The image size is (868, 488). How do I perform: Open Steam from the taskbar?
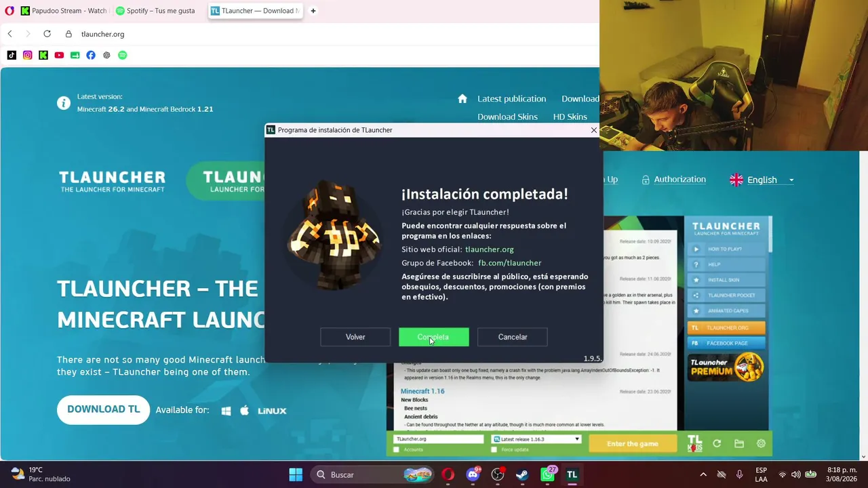click(522, 474)
